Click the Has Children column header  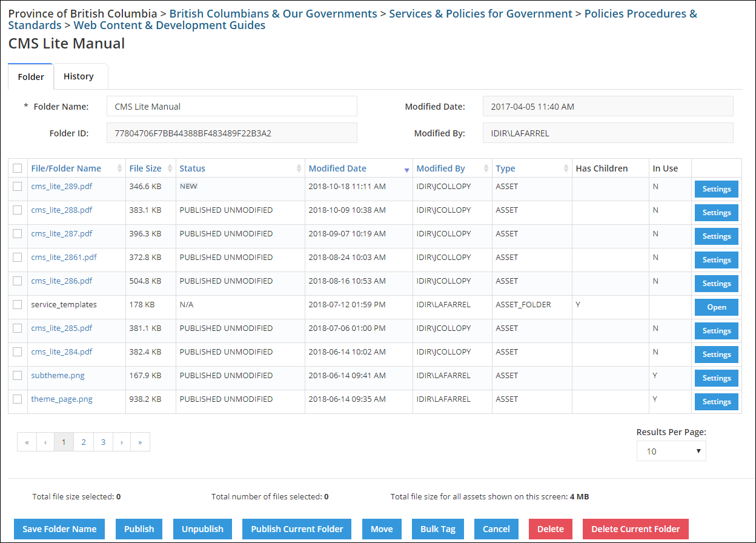click(602, 168)
